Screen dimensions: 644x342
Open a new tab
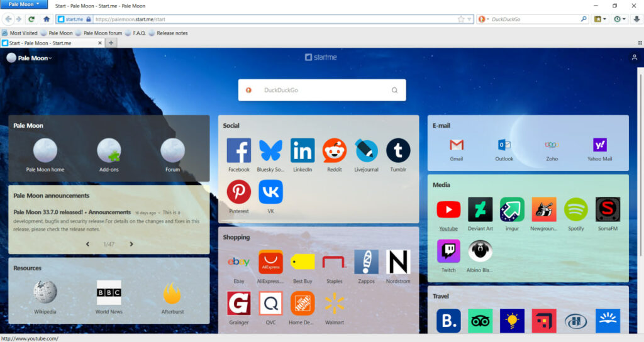point(111,43)
